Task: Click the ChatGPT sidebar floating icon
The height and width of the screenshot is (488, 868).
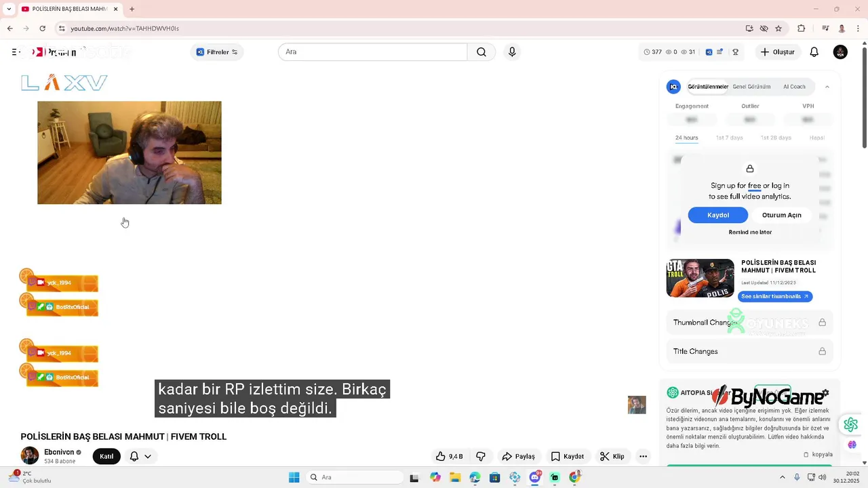Action: click(850, 425)
